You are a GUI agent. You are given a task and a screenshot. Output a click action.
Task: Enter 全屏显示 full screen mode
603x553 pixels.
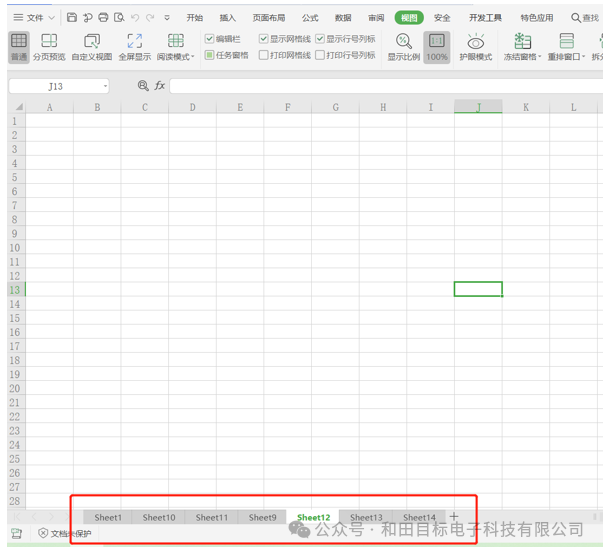135,47
